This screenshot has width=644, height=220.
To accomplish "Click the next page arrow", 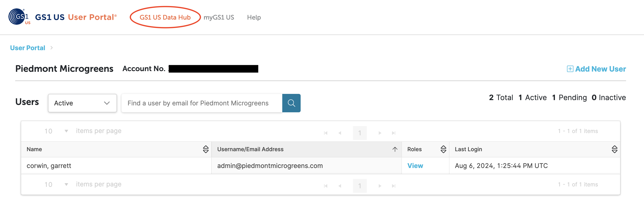I will pos(380,133).
